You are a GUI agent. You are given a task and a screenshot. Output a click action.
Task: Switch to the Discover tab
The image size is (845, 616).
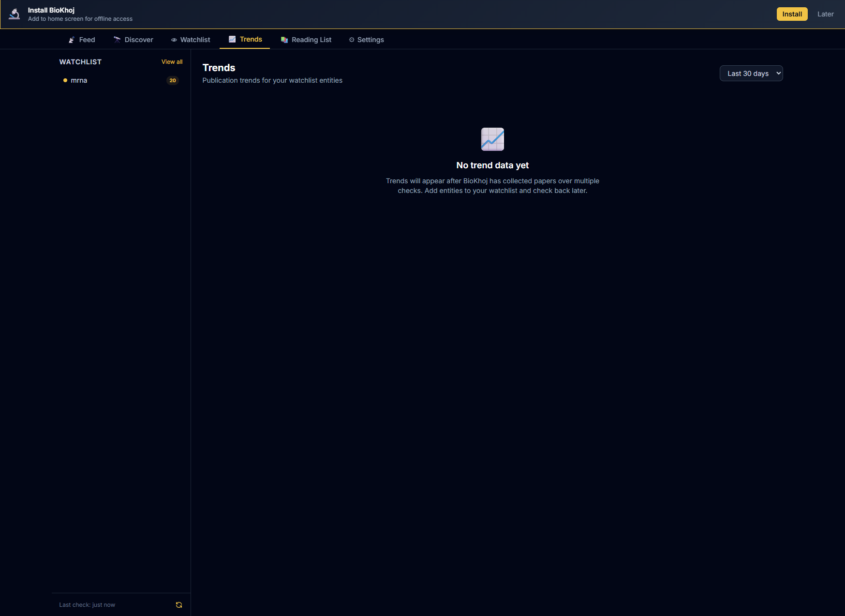point(139,40)
